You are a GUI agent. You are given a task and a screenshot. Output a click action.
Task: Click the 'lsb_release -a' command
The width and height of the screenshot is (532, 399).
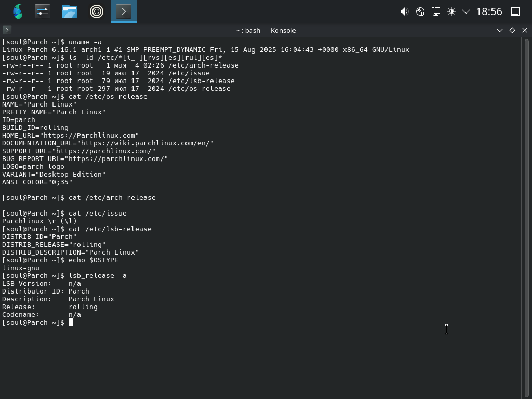click(98, 276)
